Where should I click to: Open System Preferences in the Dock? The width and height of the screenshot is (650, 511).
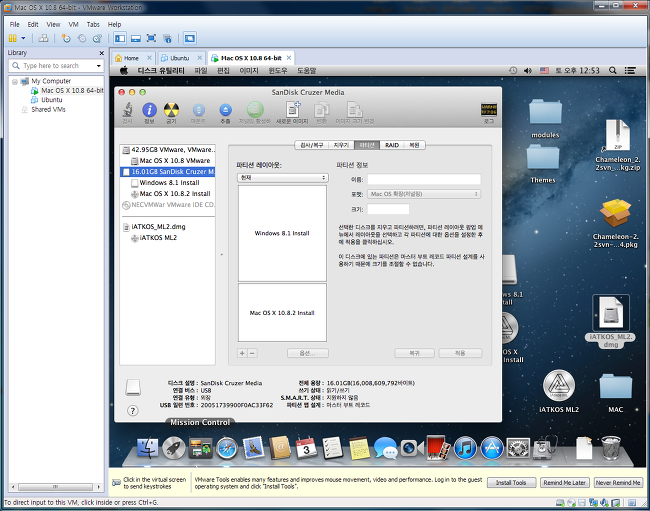tap(518, 448)
